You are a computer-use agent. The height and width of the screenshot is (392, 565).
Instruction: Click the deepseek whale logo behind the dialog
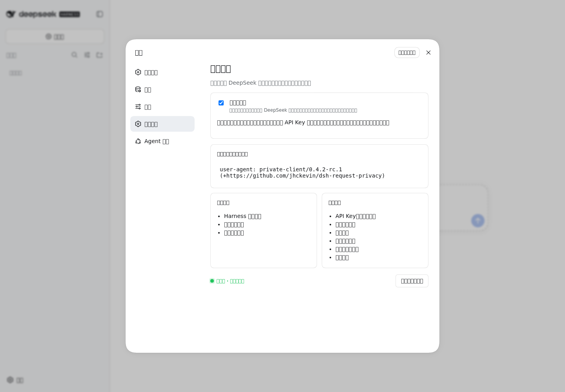(x=11, y=14)
